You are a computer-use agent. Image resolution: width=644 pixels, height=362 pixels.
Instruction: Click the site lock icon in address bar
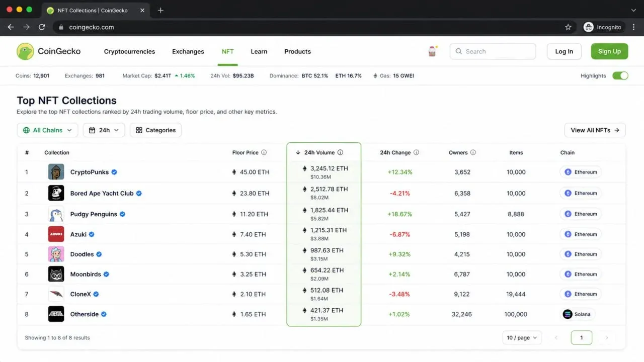[61, 27]
